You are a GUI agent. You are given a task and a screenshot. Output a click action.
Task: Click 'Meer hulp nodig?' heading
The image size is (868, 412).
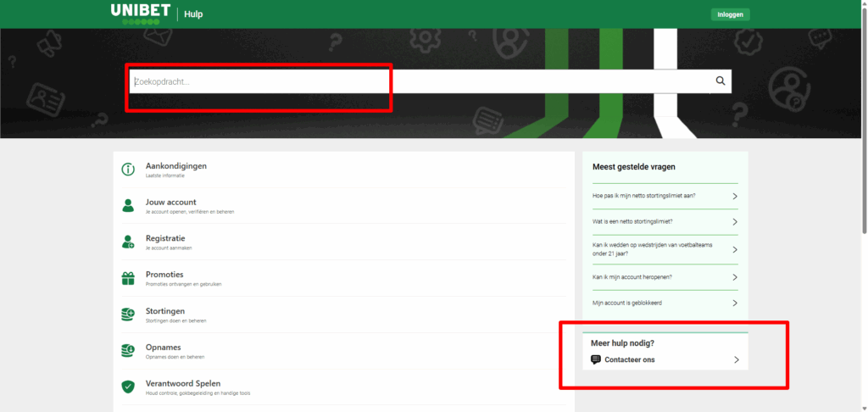623,342
